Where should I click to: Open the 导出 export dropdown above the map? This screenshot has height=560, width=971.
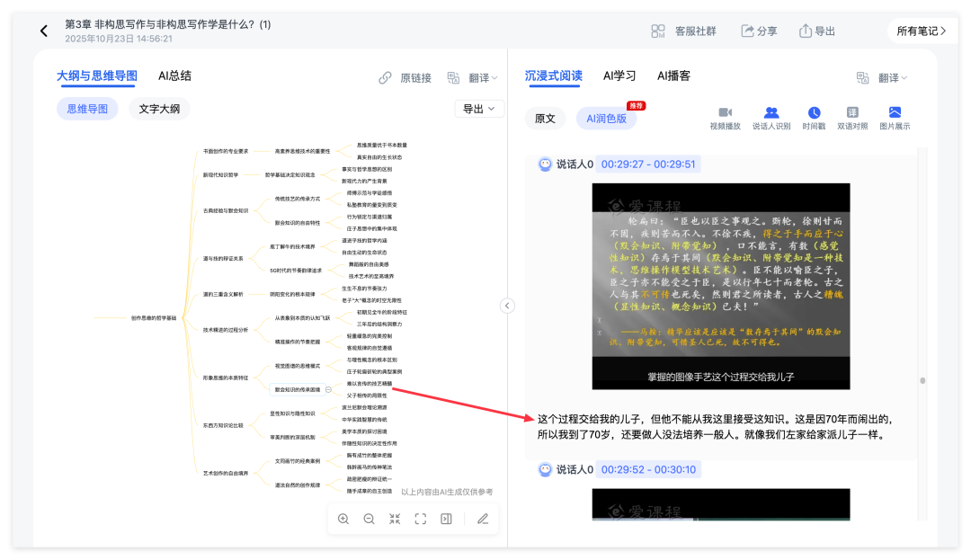pos(477,108)
